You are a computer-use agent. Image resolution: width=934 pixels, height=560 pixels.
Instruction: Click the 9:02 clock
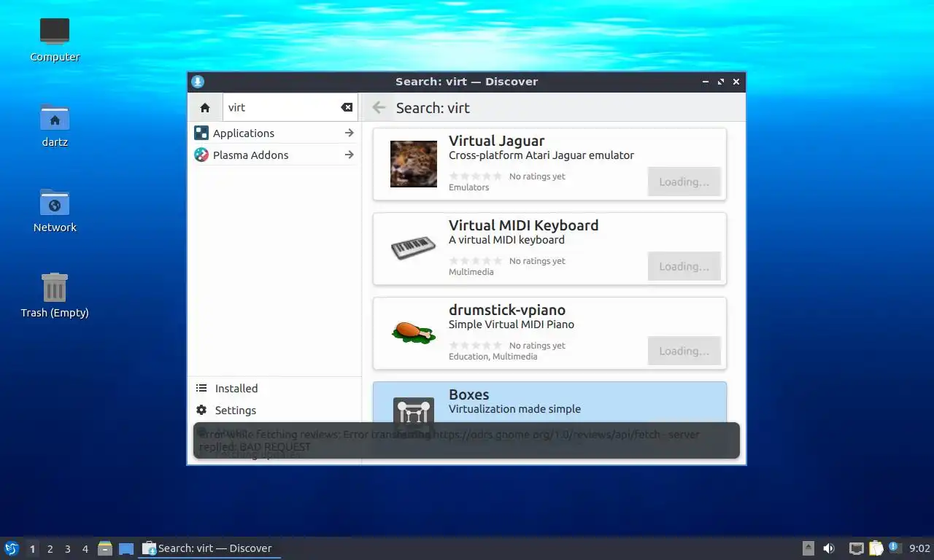tap(919, 548)
